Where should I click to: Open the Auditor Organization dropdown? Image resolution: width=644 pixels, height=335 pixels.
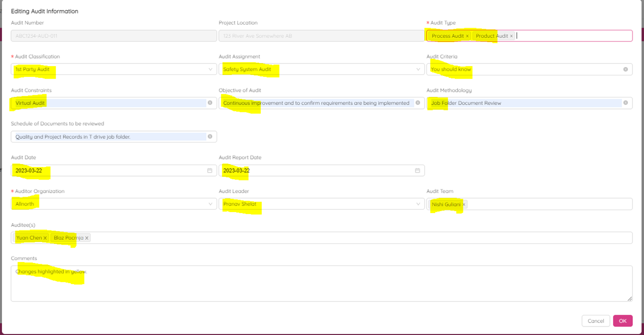(x=210, y=204)
